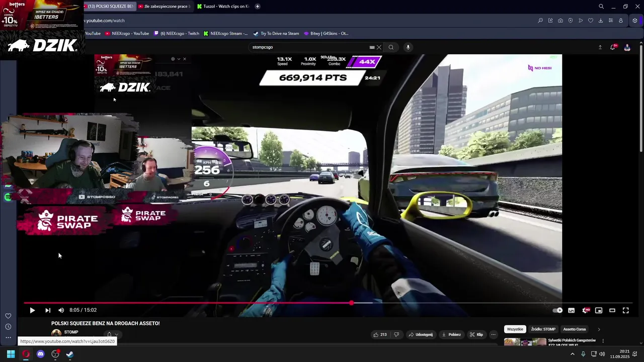Open YouTube create upload icon
Viewport: 644px width, 362px height.
[x=600, y=47]
